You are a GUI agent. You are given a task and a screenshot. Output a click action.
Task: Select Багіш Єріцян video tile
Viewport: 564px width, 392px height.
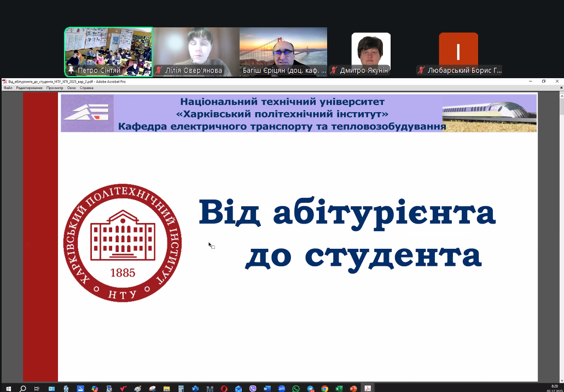point(283,52)
